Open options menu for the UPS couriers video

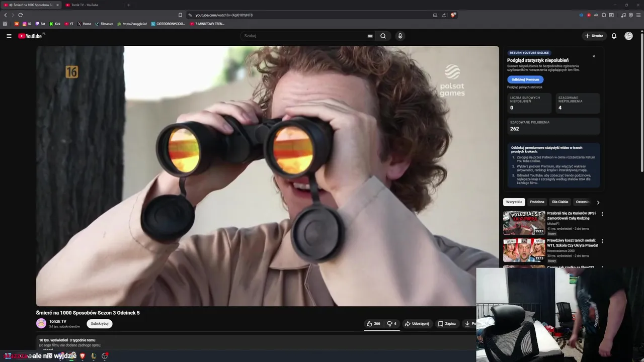tap(602, 214)
